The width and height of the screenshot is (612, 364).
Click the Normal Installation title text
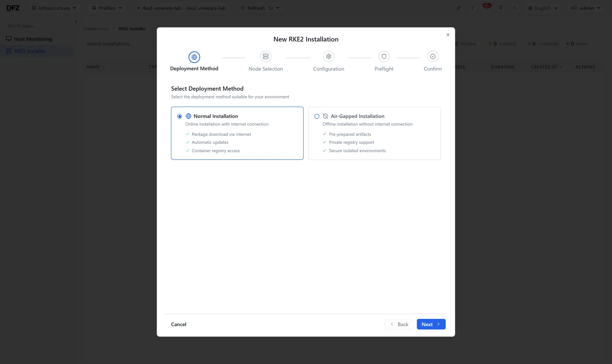(x=216, y=116)
